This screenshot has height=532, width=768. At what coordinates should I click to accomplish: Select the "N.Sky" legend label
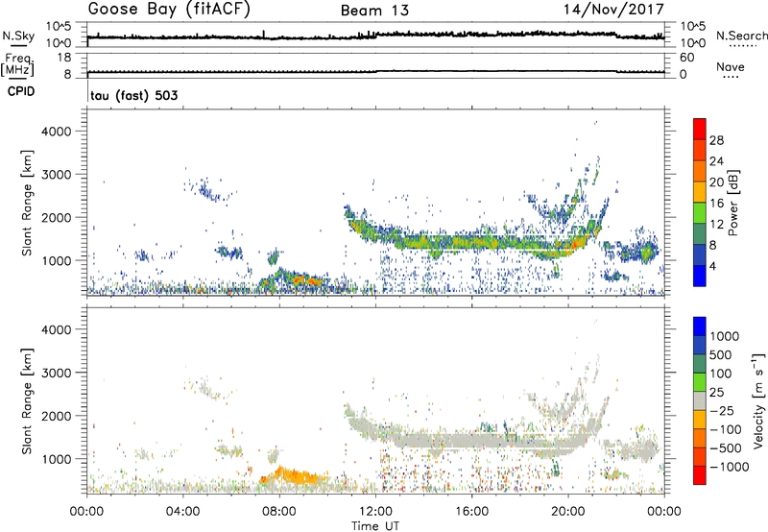pyautogui.click(x=18, y=36)
